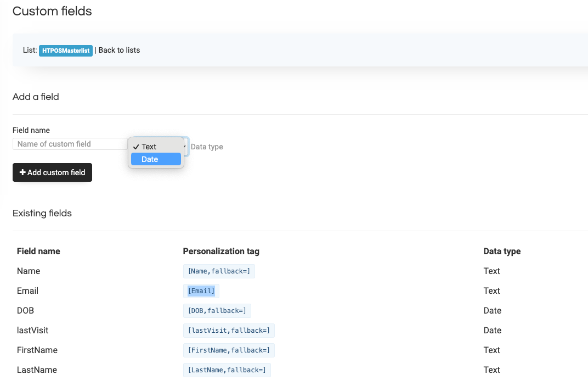Viewport: 588px width, 380px height.
Task: Go Back to lists
Action: (119, 50)
